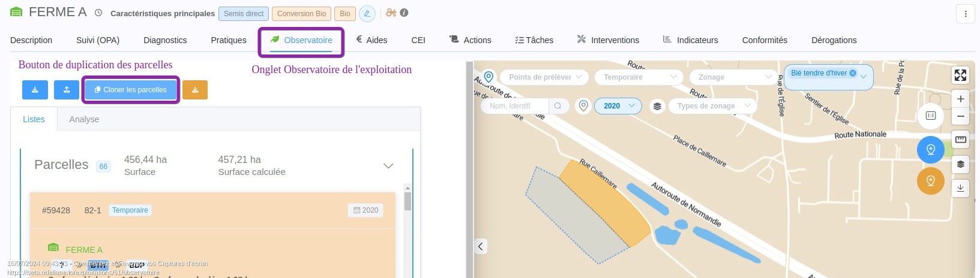
Task: Select the map ruler measurement tool
Action: (960, 140)
